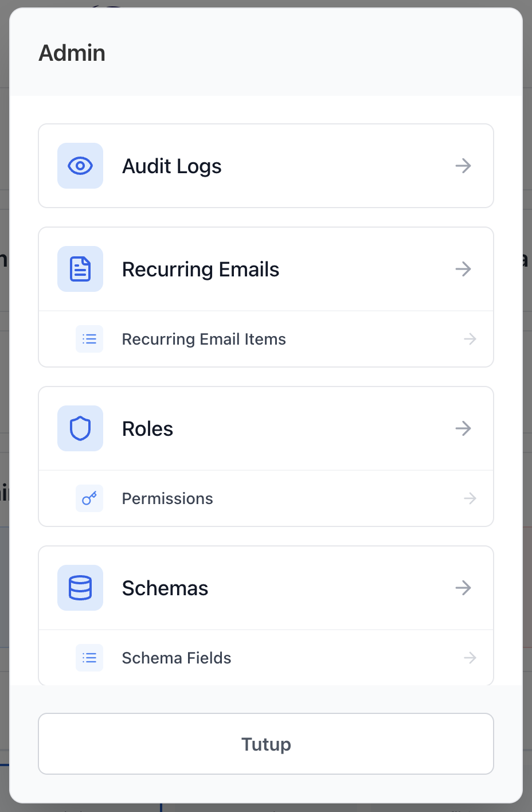Click the eye icon beside Audit Logs
The image size is (532, 812).
80,166
